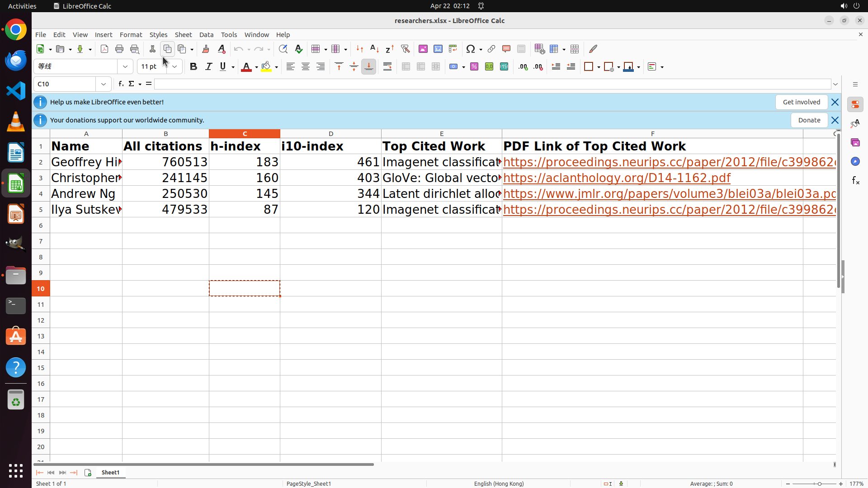This screenshot has width=868, height=488.
Task: Open the Function Wizard icon
Action: point(121,84)
